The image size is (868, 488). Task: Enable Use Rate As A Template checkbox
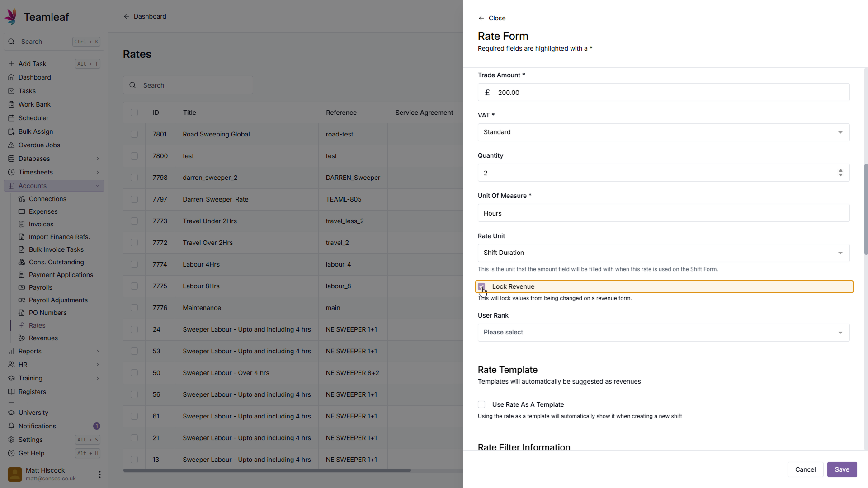pyautogui.click(x=481, y=404)
